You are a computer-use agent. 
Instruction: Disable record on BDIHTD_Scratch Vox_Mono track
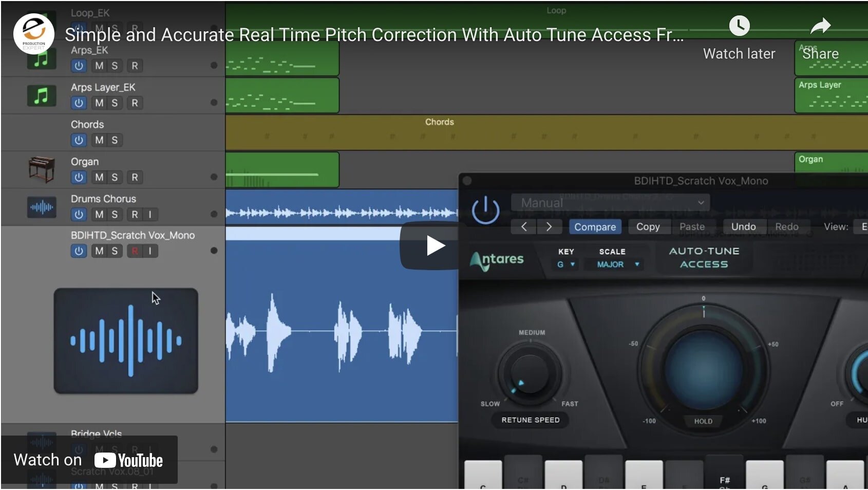pos(135,251)
